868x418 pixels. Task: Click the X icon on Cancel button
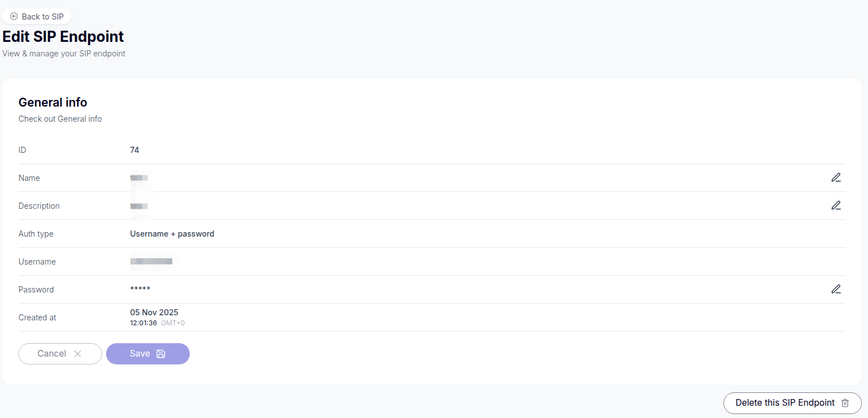click(78, 354)
